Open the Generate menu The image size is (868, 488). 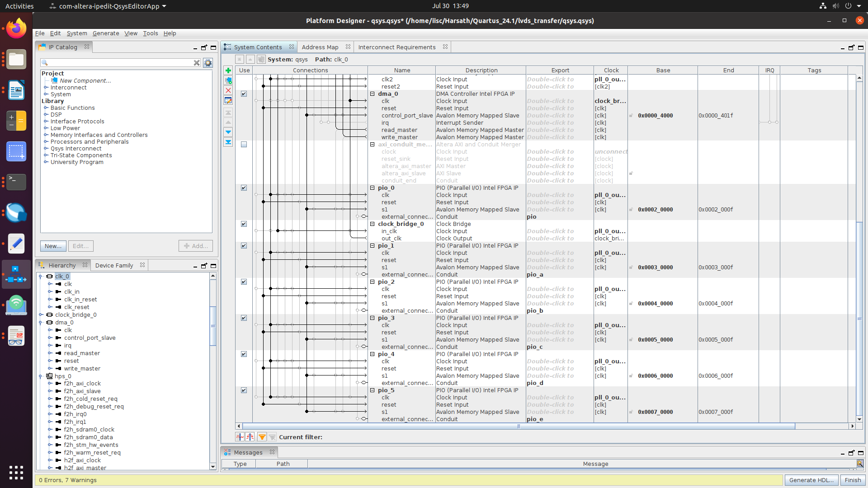[106, 33]
